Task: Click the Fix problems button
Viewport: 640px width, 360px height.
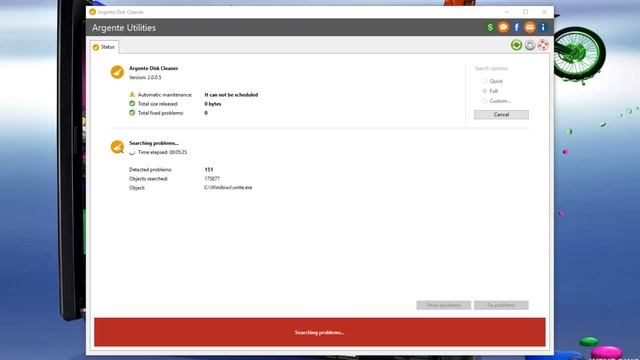Action: point(501,305)
